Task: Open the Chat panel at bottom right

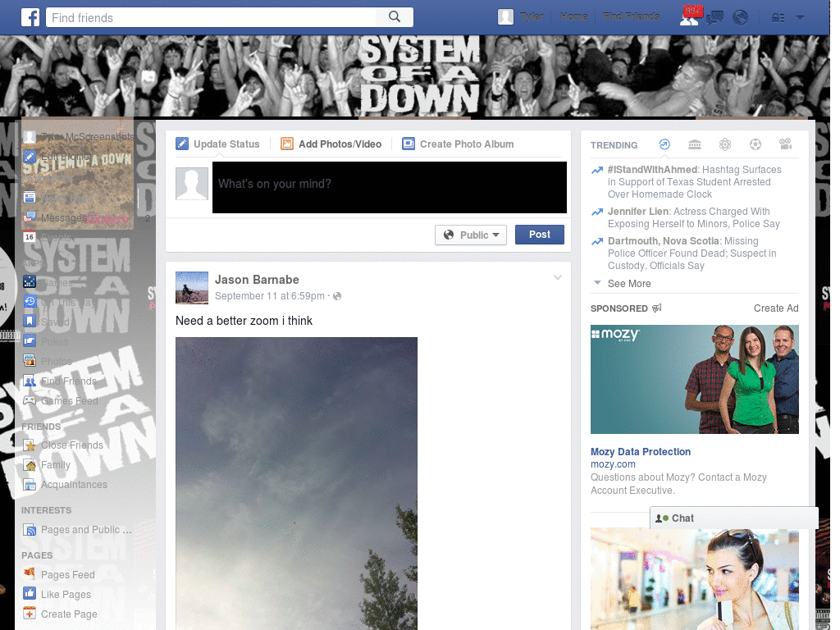Action: pyautogui.click(x=682, y=518)
